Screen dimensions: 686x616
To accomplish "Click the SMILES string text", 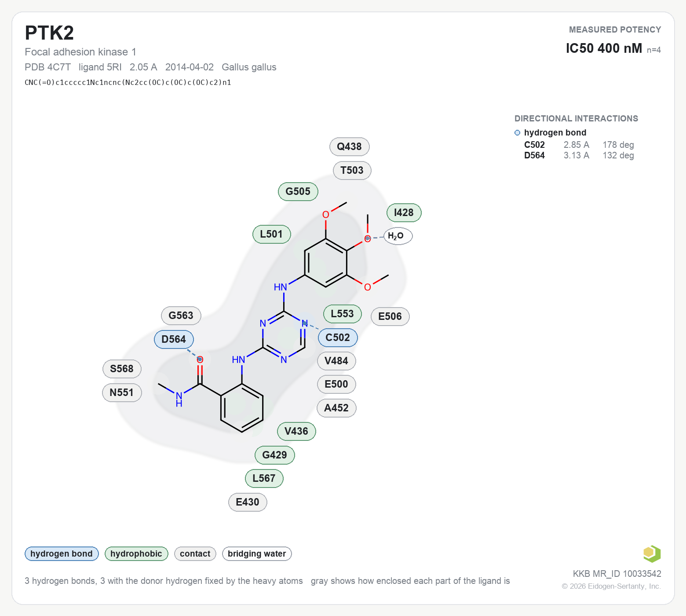I will click(128, 82).
